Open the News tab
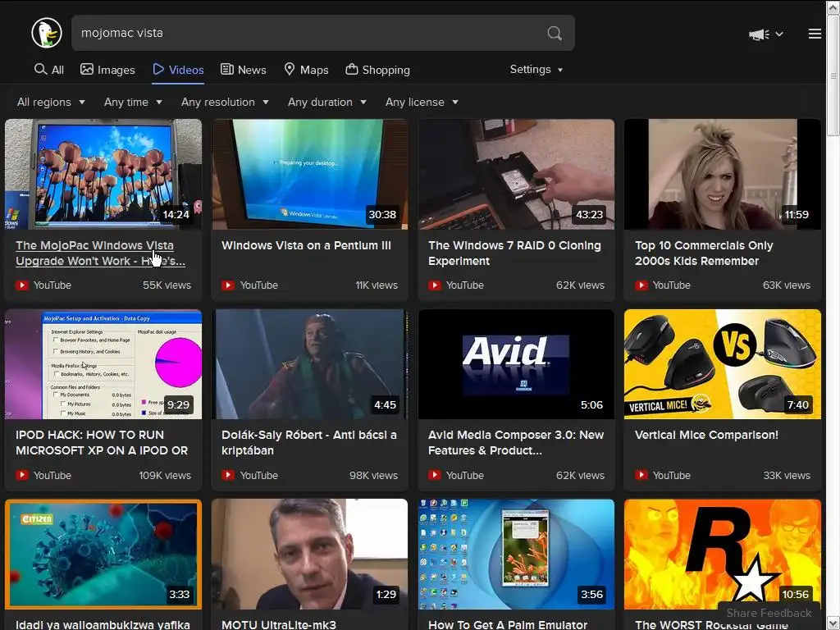This screenshot has height=630, width=840. [x=243, y=70]
